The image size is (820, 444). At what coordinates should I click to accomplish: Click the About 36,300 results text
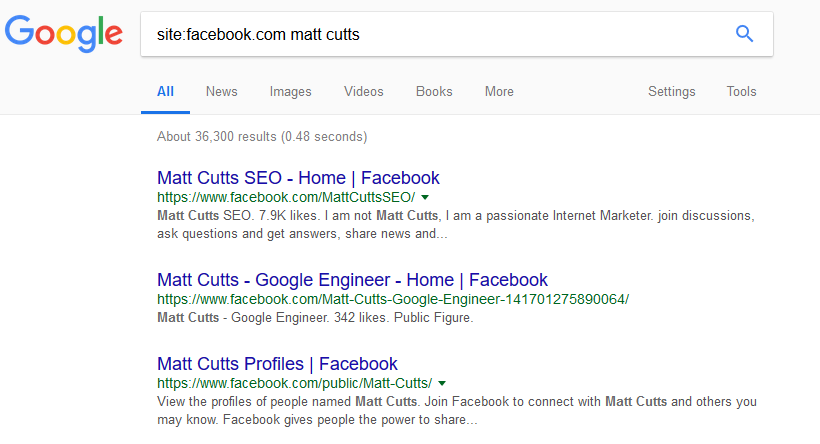[x=262, y=136]
